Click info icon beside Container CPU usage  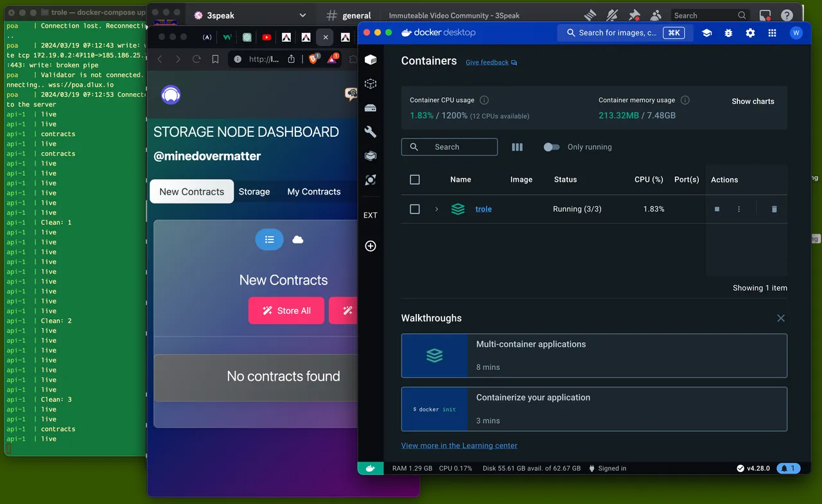484,100
